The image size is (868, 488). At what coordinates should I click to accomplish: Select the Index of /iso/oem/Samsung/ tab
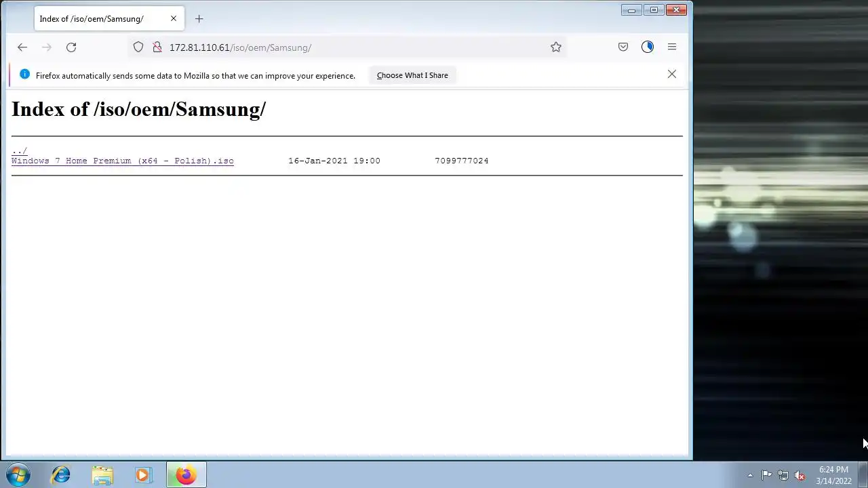tap(108, 19)
